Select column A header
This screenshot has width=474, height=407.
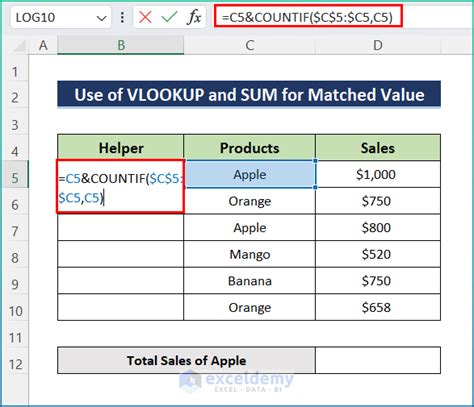coord(43,45)
